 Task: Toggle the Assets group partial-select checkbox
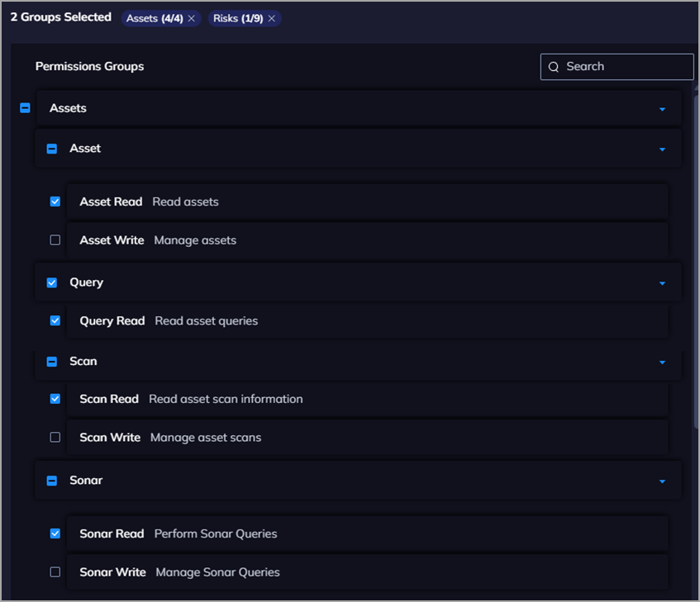[25, 108]
